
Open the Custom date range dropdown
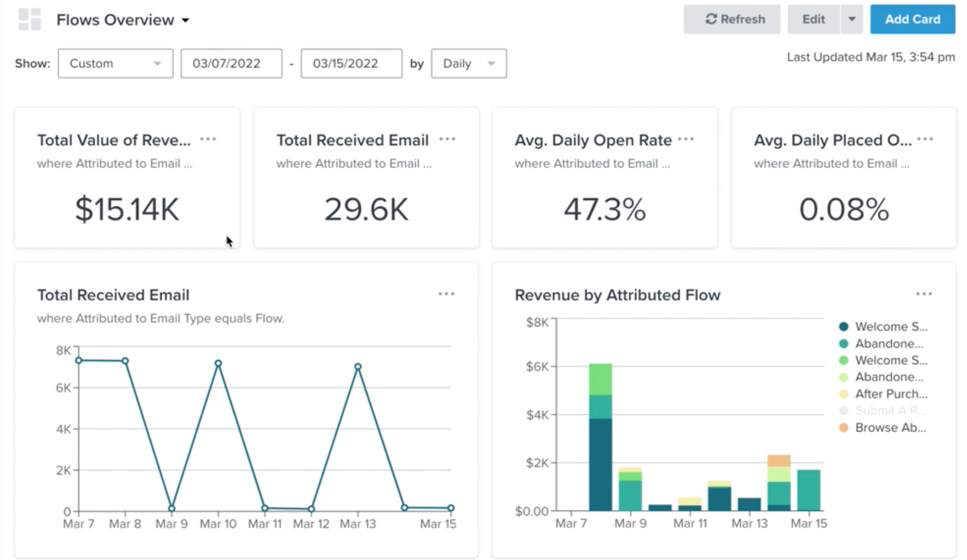tap(115, 63)
